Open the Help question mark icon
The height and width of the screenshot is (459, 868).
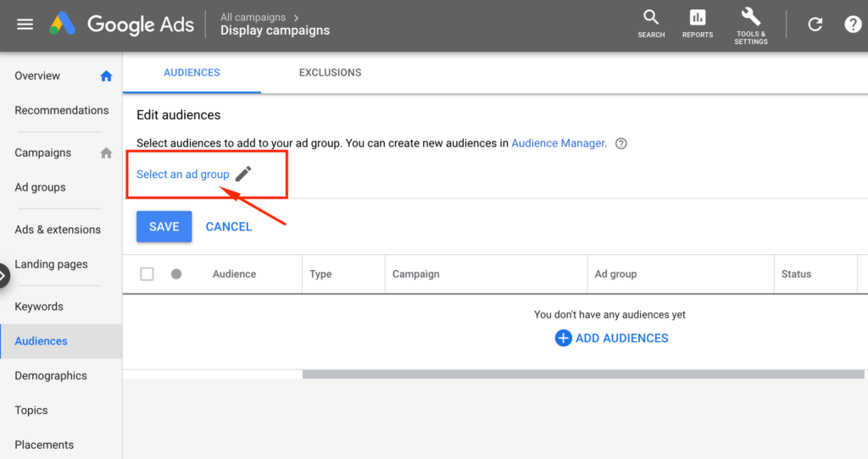[x=853, y=25]
